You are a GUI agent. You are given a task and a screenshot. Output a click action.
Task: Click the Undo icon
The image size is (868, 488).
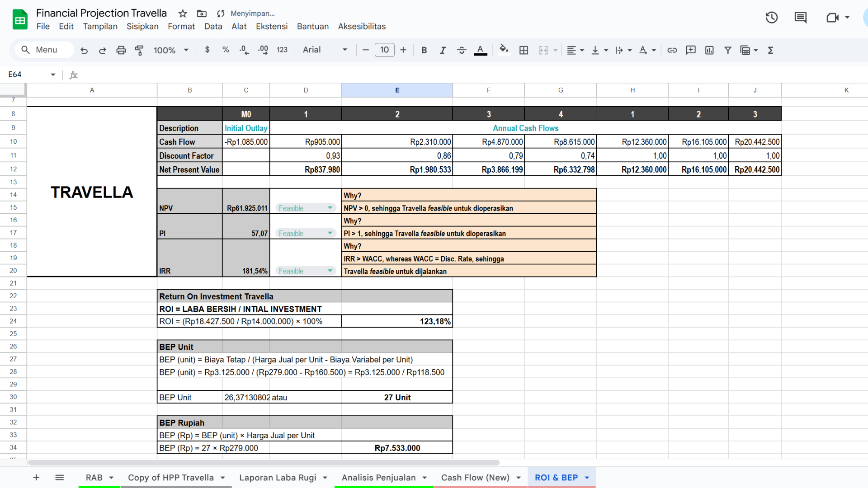tap(84, 50)
